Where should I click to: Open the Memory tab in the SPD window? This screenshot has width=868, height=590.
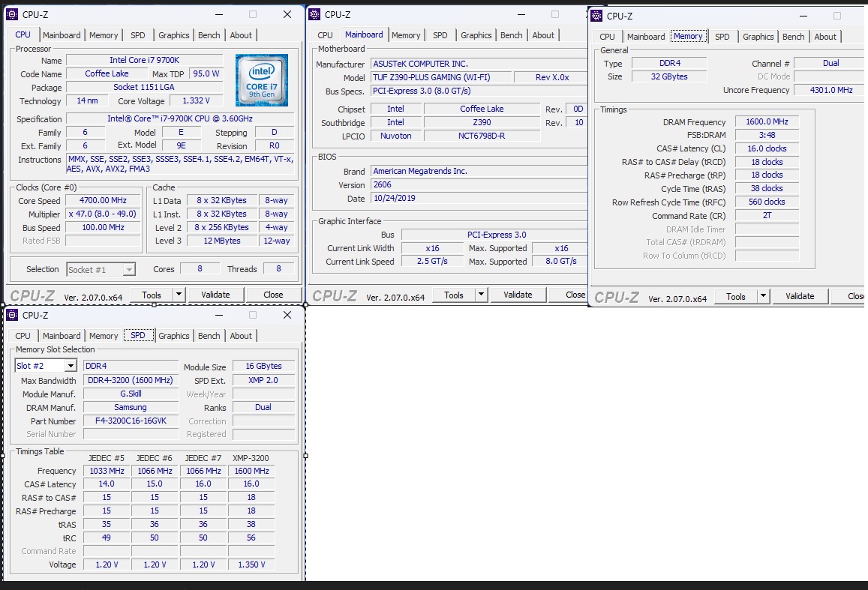104,336
